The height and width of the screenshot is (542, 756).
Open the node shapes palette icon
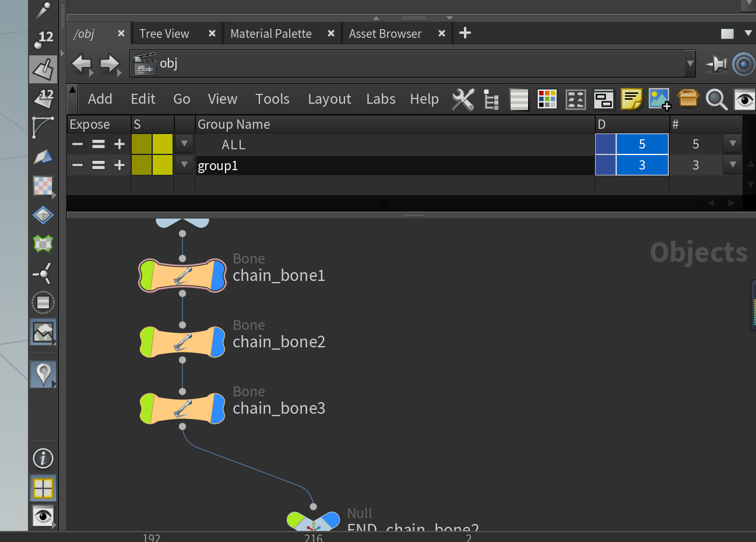click(575, 100)
